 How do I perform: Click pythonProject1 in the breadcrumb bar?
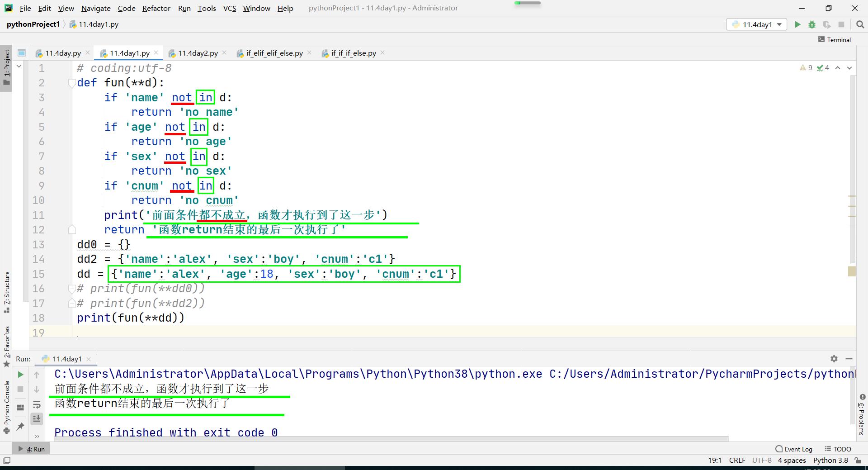33,24
